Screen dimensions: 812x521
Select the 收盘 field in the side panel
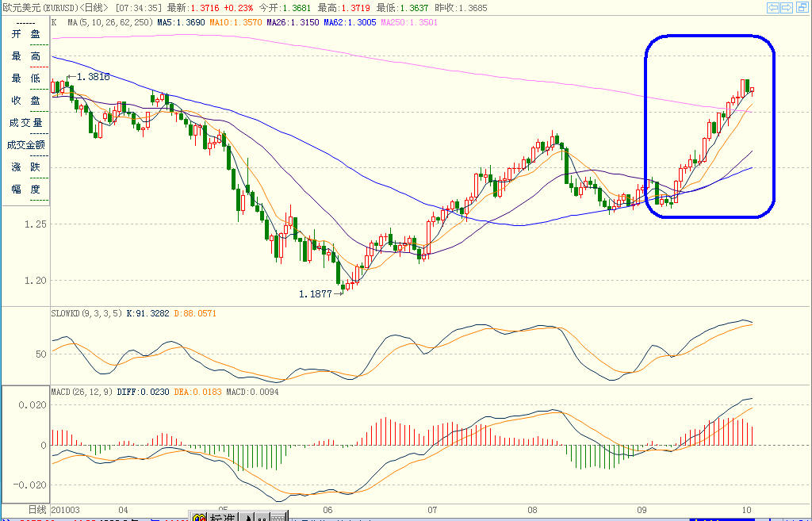tap(26, 101)
